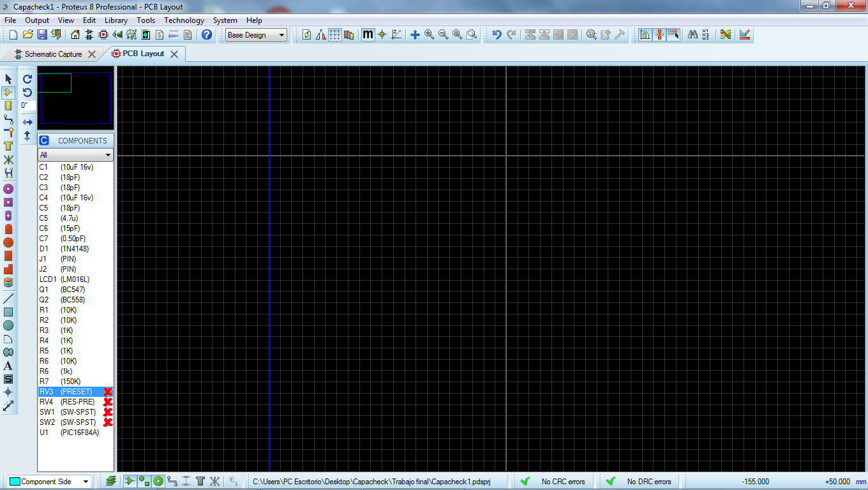Select the Package mode tool

[x=8, y=105]
